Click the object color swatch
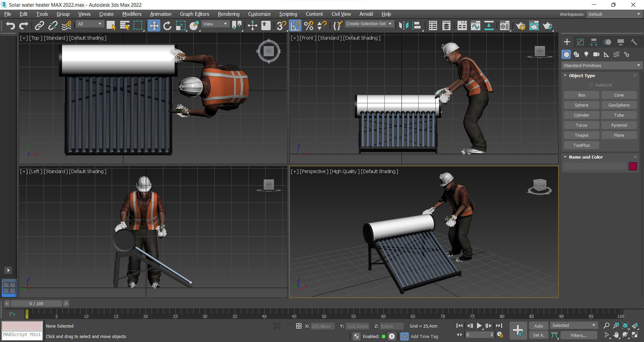Viewport: 644px width, 342px height. tap(633, 166)
